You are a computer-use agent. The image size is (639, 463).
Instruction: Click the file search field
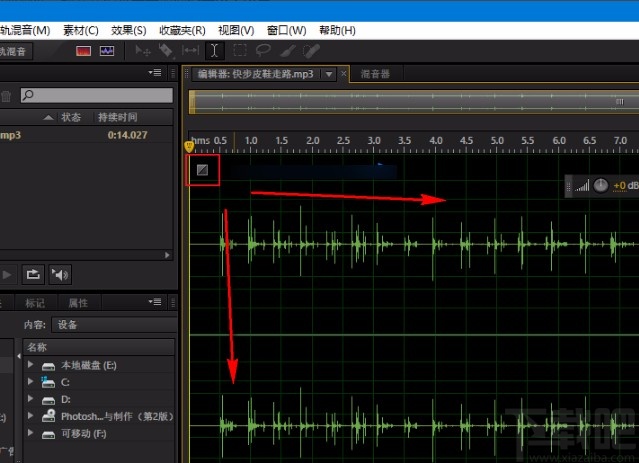point(97,95)
